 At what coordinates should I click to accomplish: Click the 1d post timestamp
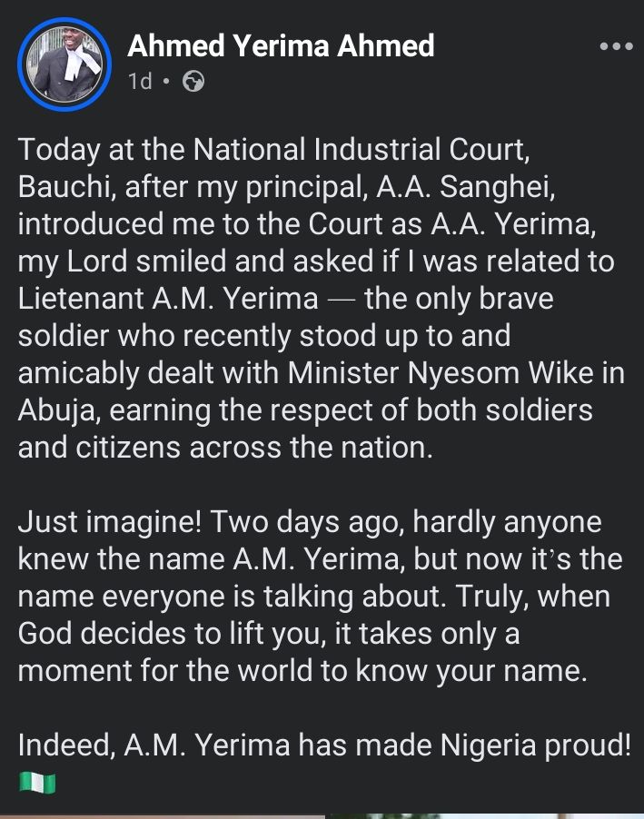point(139,82)
